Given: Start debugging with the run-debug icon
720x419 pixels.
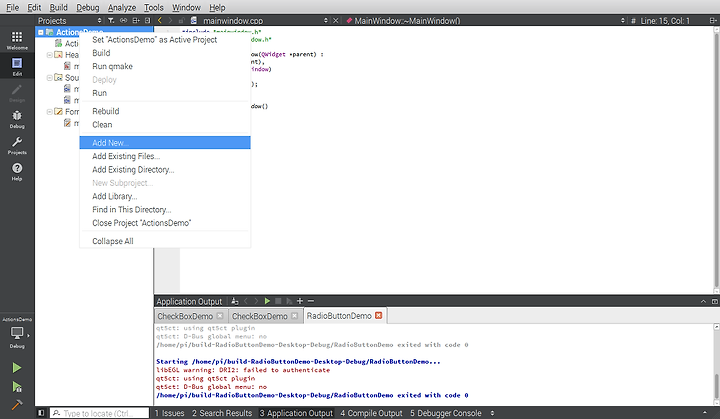Looking at the screenshot, I should [x=17, y=387].
